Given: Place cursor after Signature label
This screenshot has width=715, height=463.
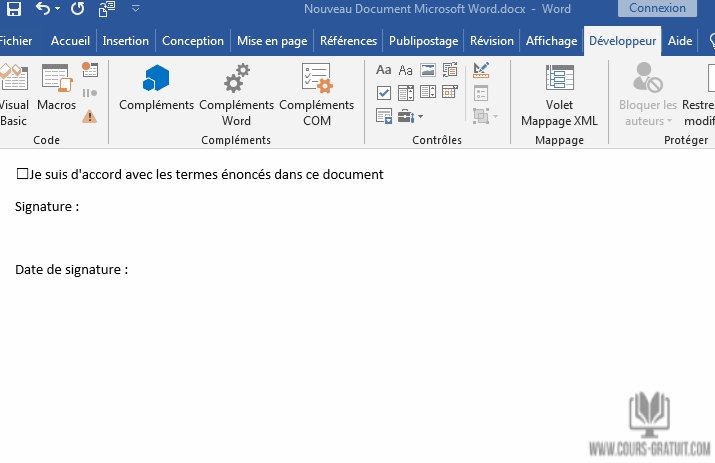Looking at the screenshot, I should 84,207.
